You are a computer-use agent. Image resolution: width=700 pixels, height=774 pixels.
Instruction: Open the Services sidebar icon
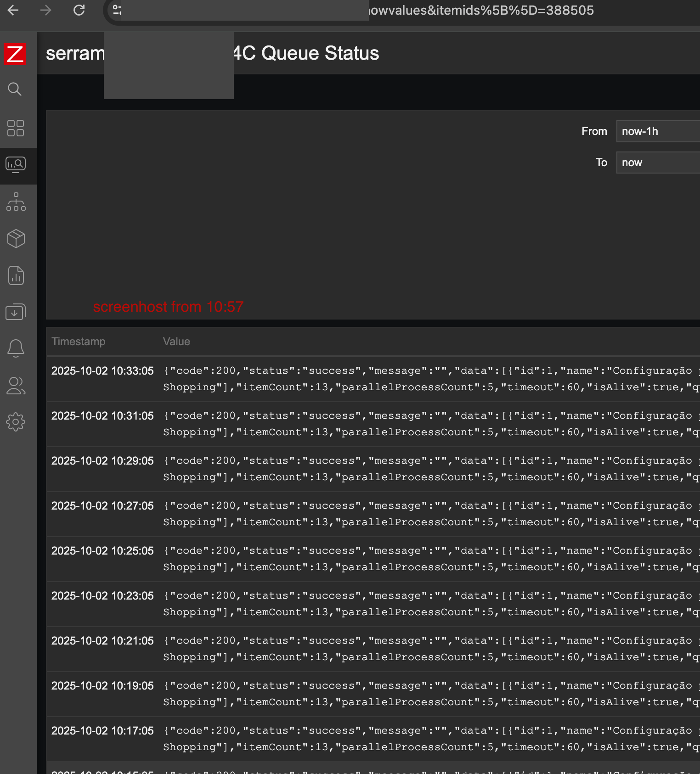(16, 202)
